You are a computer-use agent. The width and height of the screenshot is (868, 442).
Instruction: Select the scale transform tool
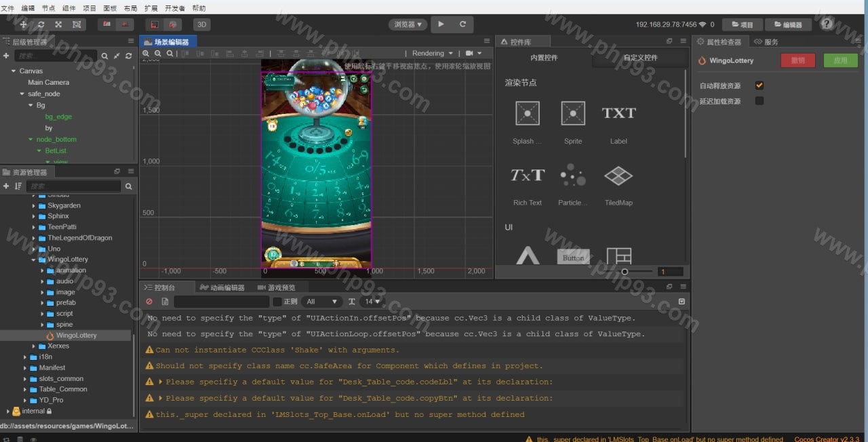tap(59, 24)
